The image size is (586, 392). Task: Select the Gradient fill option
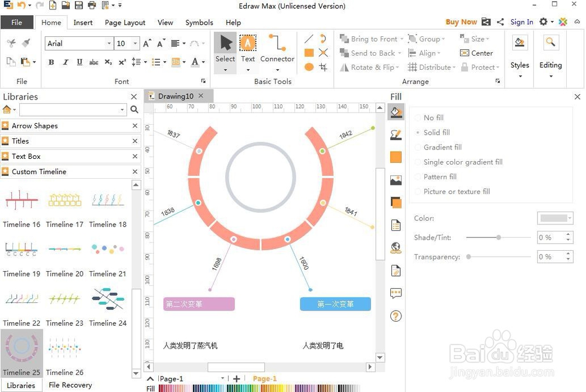[438, 147]
